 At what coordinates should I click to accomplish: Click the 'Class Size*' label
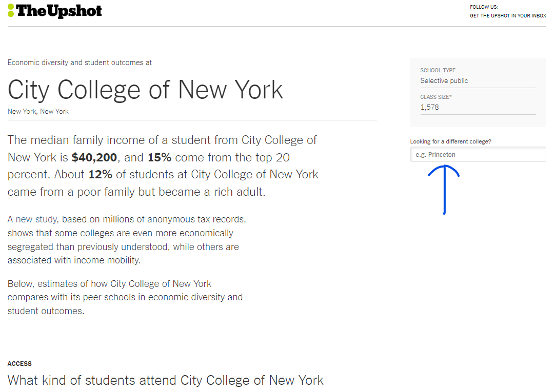(x=436, y=97)
